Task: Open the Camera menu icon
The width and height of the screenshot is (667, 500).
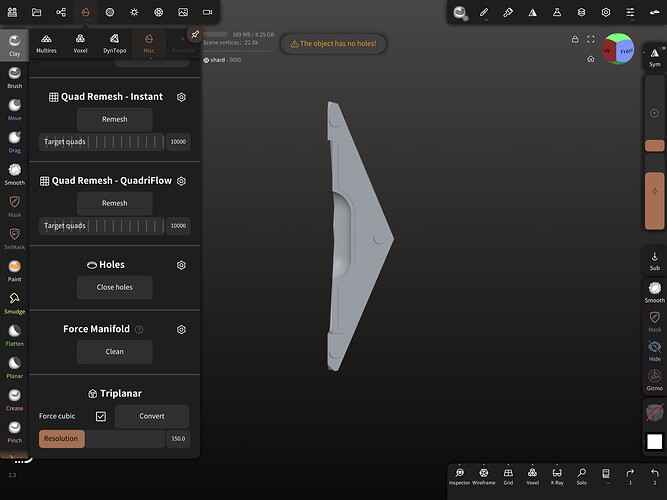Action: pos(207,12)
